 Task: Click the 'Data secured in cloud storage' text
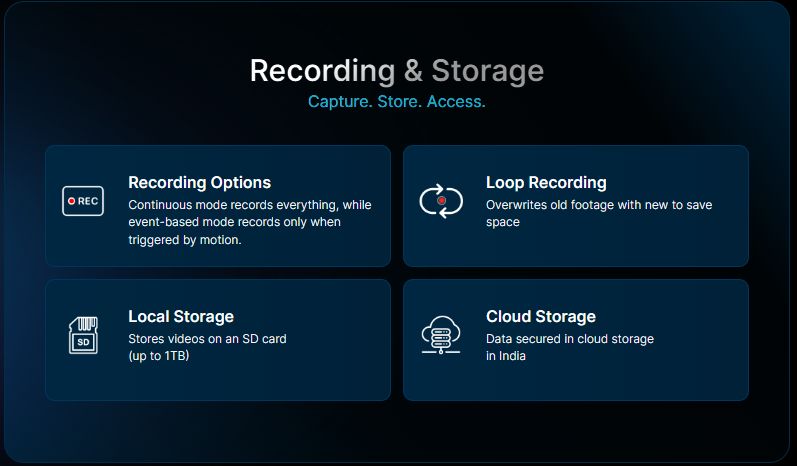(x=570, y=347)
